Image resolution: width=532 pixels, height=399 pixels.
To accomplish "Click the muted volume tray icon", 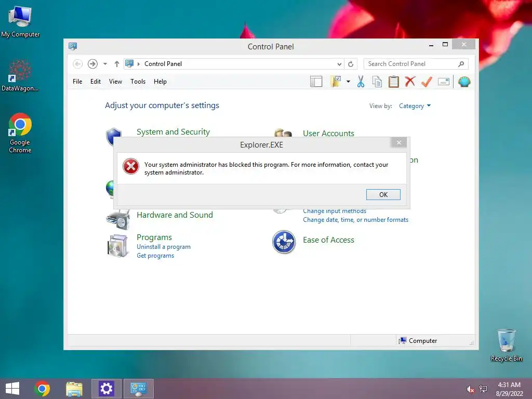I will coord(470,389).
